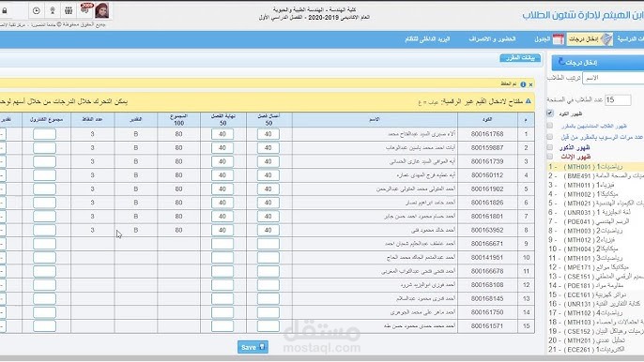Toggle the checked ظهور الكود checkbox
The width and height of the screenshot is (644, 362).
point(550,113)
